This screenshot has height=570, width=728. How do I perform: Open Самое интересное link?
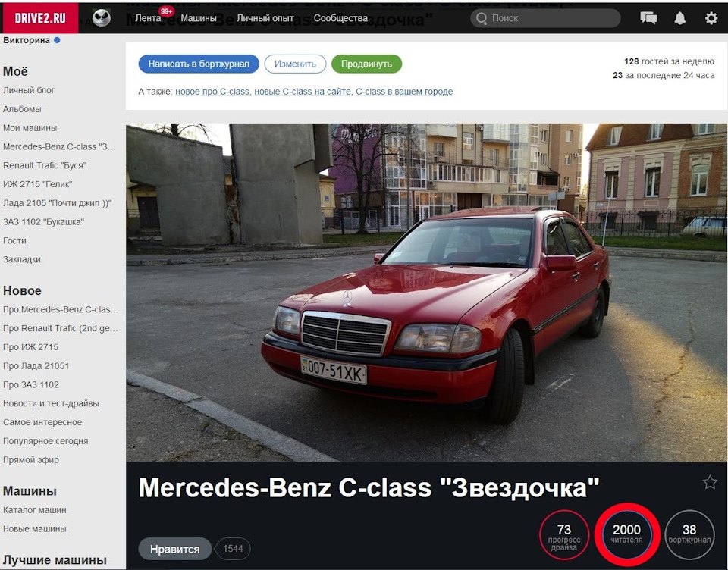tap(42, 422)
